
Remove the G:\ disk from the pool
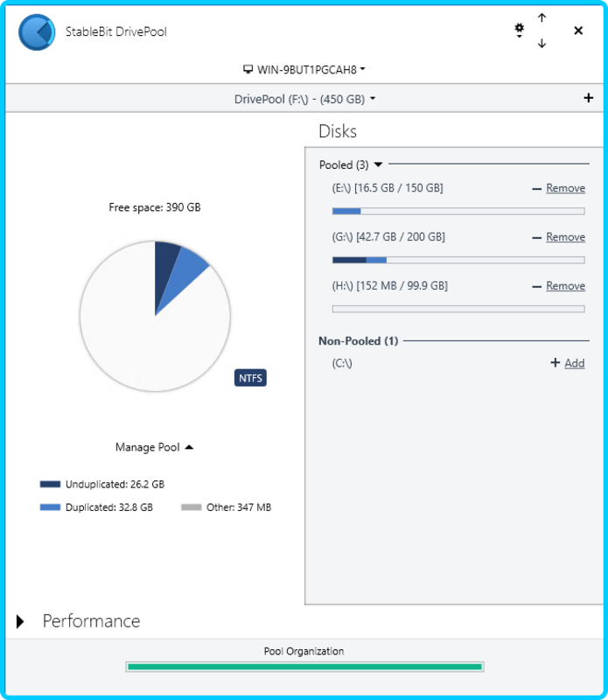[566, 237]
